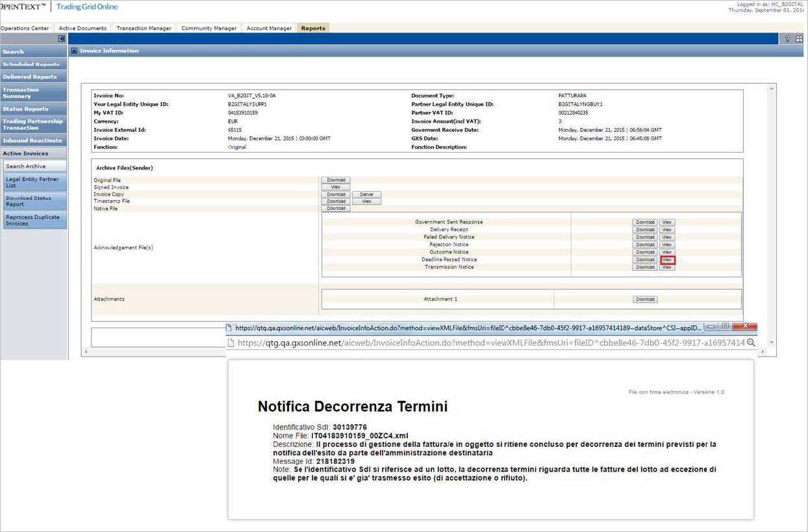Collapse the left sidebar with arrow icon
808x532 pixels.
(62, 39)
